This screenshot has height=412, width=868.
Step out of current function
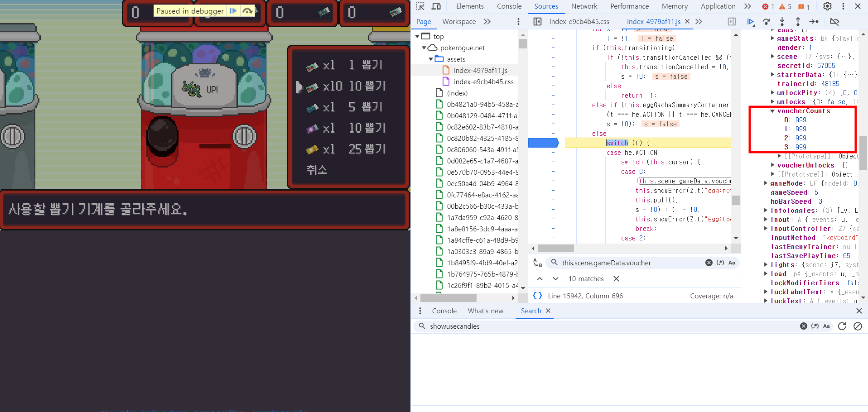798,22
